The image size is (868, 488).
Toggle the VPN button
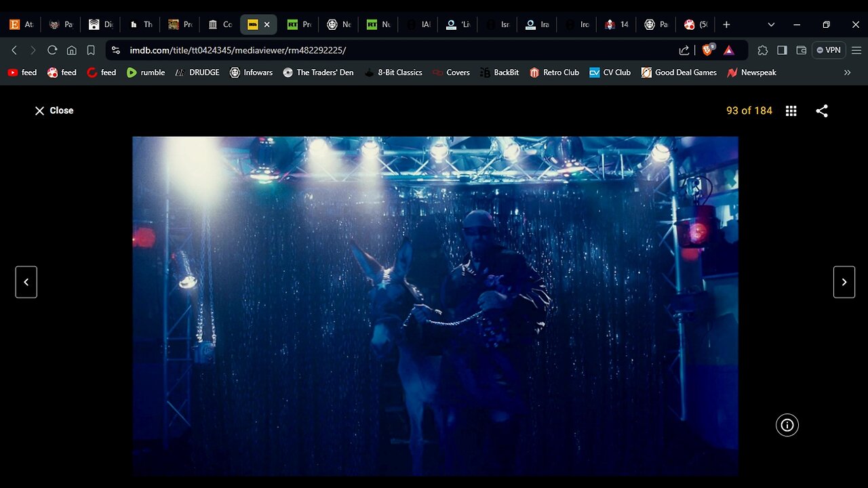point(829,50)
